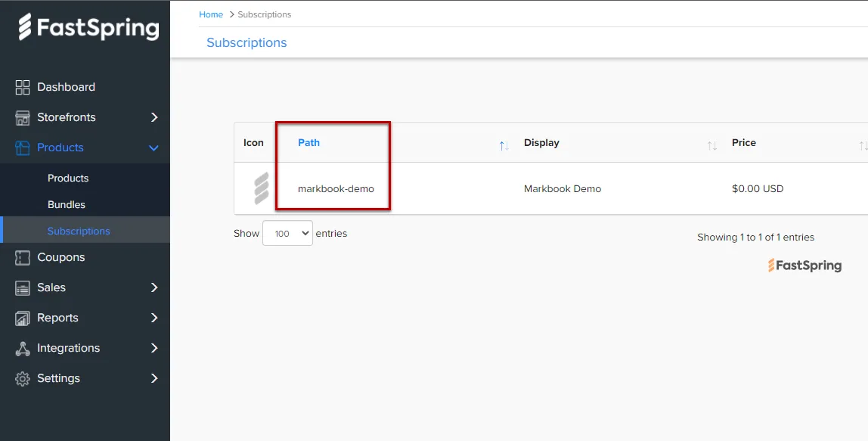The width and height of the screenshot is (868, 441).
Task: Click the Path column header
Action: [x=309, y=142]
